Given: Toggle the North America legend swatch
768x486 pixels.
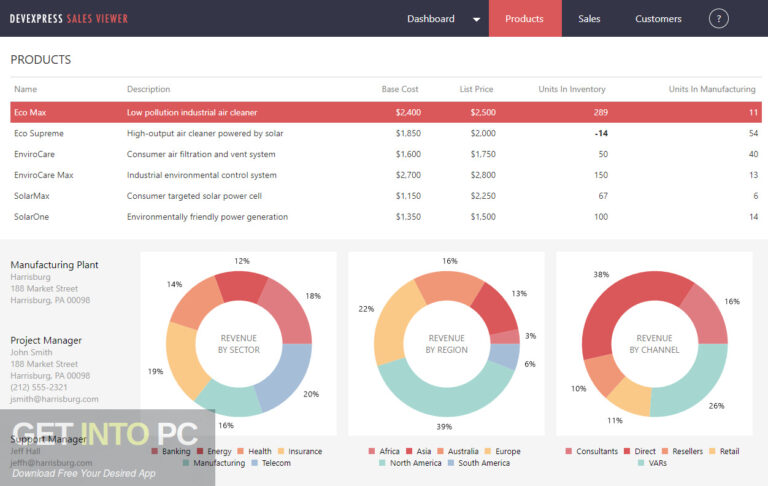Looking at the screenshot, I should pyautogui.click(x=383, y=463).
